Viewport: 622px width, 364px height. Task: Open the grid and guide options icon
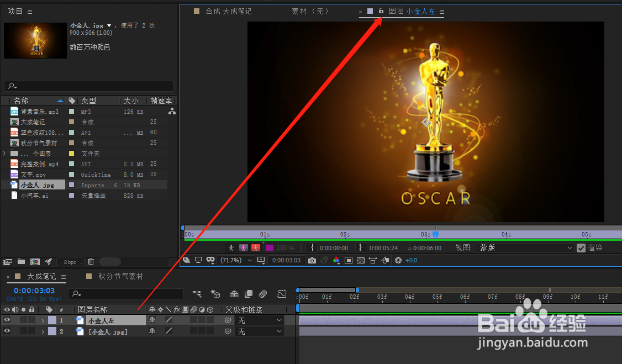point(261,260)
